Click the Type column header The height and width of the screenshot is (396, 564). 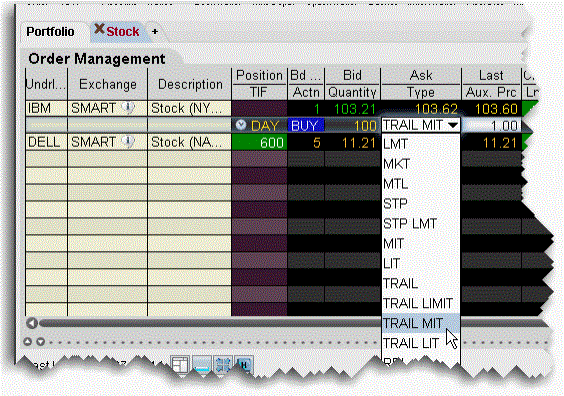(421, 92)
